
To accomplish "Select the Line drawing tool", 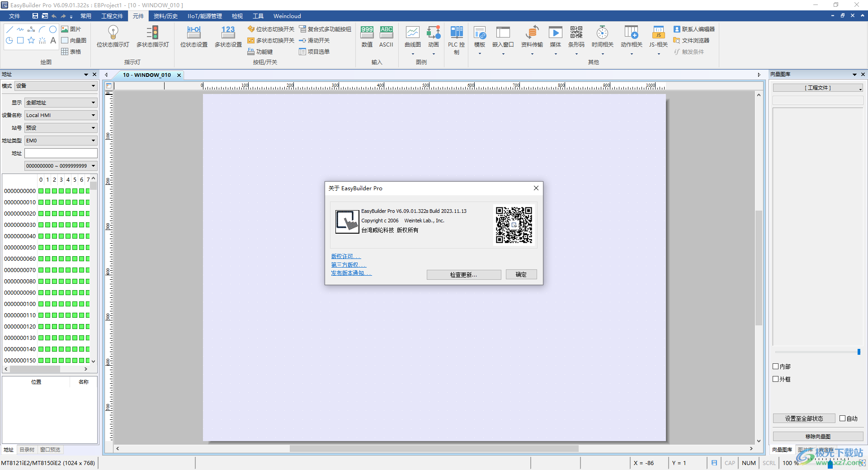I will (x=9, y=29).
